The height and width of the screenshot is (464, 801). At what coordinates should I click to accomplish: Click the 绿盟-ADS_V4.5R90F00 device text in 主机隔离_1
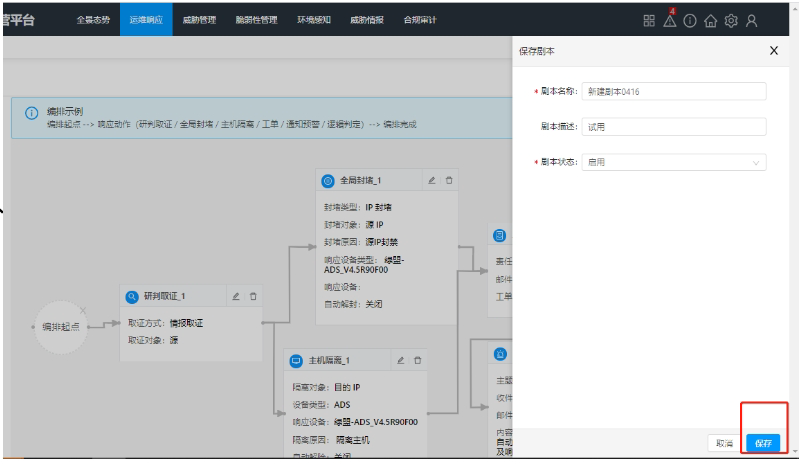376,422
